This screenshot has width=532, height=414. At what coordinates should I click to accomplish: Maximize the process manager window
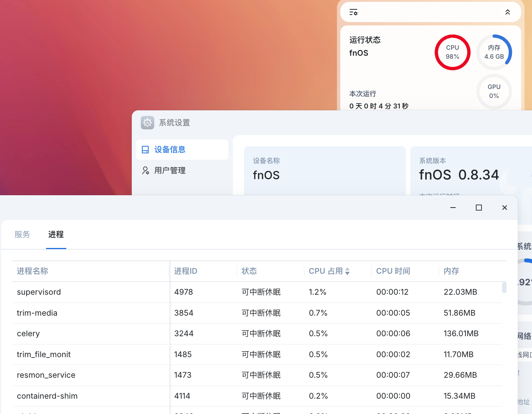479,208
